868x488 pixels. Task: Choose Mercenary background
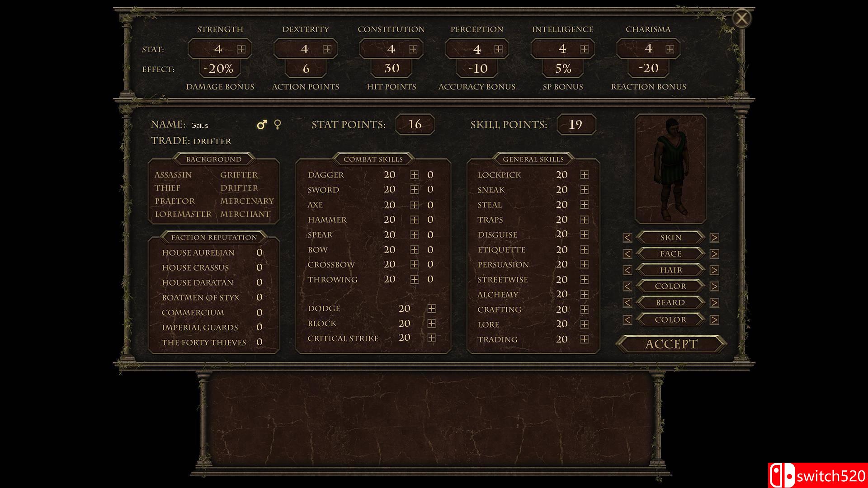[x=247, y=201]
